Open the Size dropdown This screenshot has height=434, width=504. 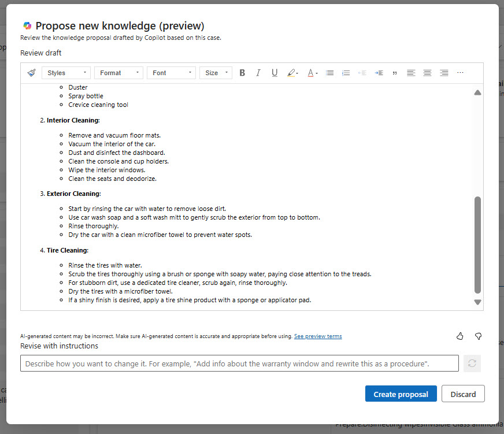coord(216,73)
